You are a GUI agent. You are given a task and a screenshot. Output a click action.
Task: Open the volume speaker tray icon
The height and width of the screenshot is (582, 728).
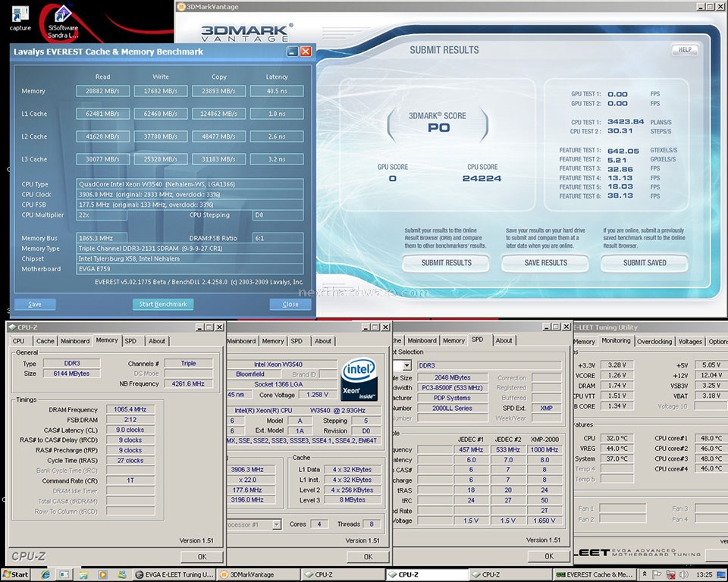tap(684, 574)
